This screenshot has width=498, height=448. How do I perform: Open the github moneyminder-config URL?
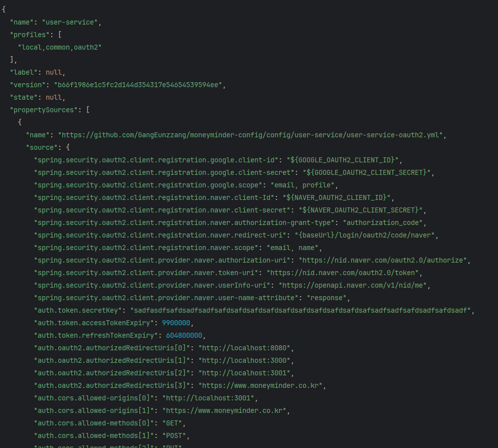pos(250,135)
